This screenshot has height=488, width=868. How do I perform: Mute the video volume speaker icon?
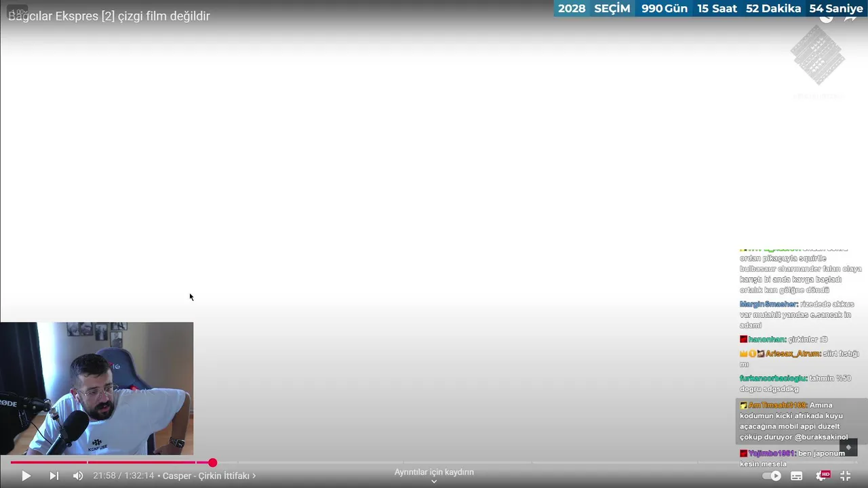click(78, 476)
